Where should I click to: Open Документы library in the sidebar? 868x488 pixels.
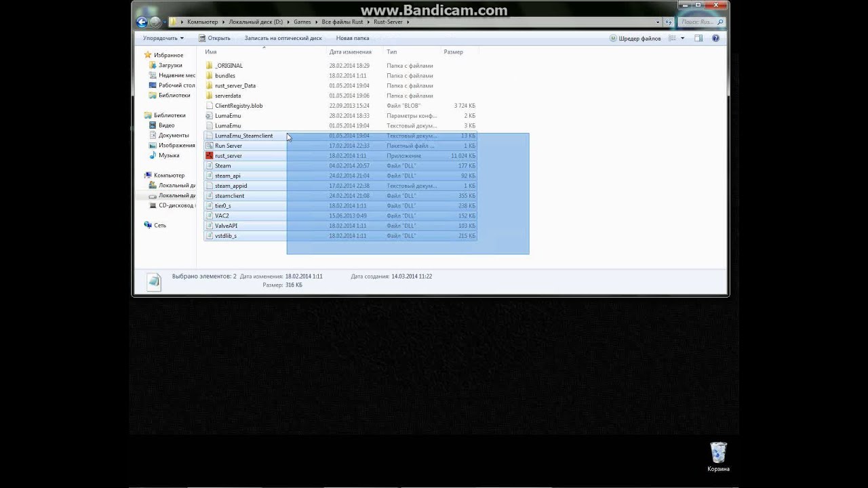click(174, 136)
